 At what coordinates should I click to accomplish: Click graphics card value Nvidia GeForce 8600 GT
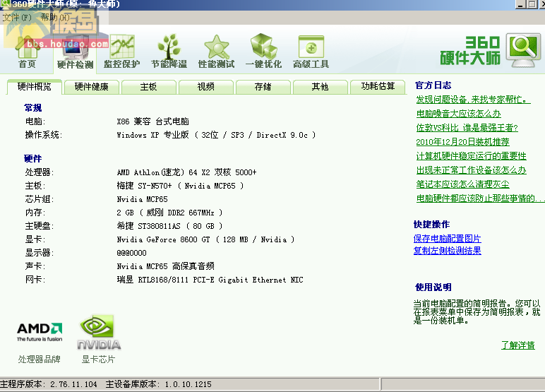pos(205,239)
